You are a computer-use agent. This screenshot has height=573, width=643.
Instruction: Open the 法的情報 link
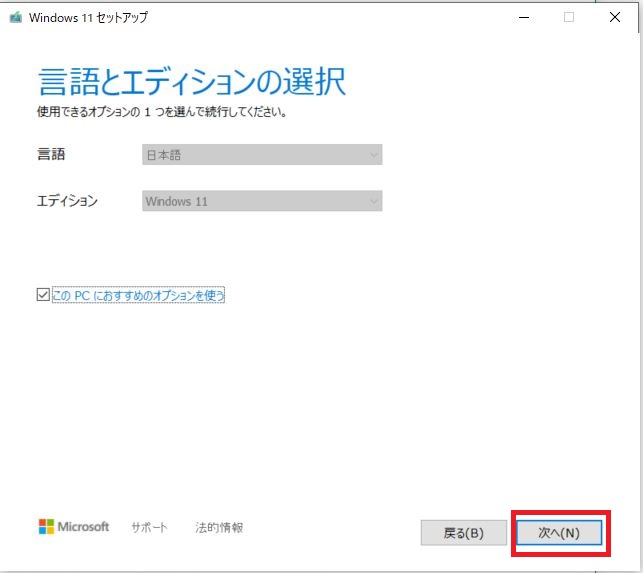coord(219,527)
